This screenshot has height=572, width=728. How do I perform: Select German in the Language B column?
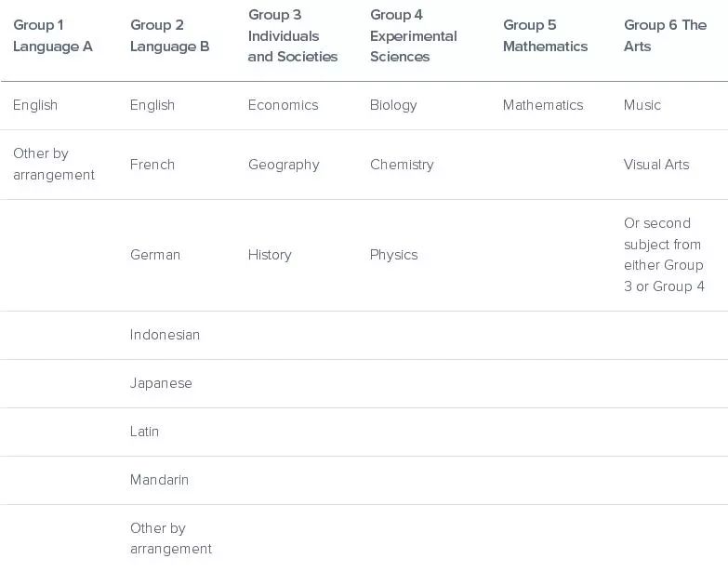(155, 255)
